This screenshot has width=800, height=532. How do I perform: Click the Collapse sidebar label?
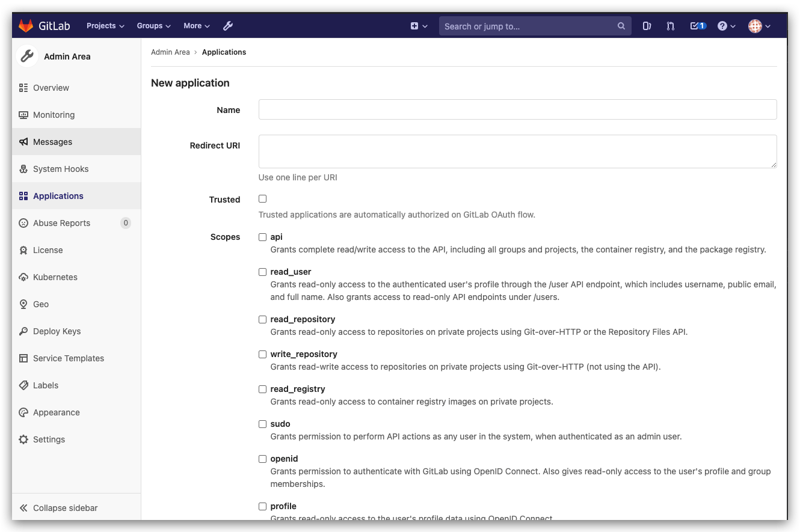pyautogui.click(x=65, y=508)
